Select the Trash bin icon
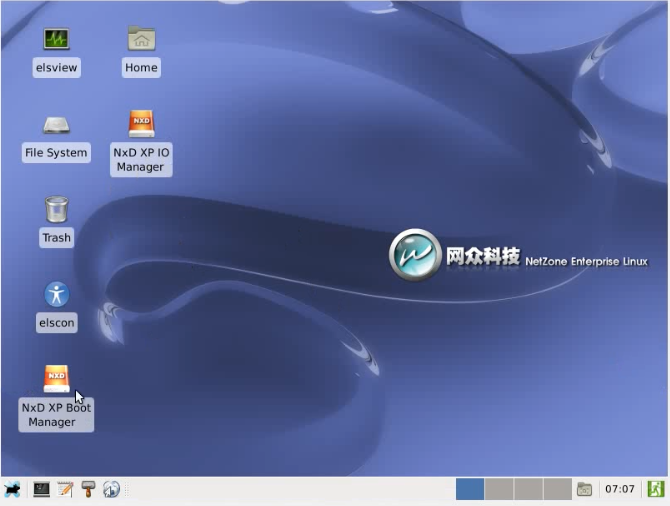This screenshot has width=670, height=506. [56, 209]
